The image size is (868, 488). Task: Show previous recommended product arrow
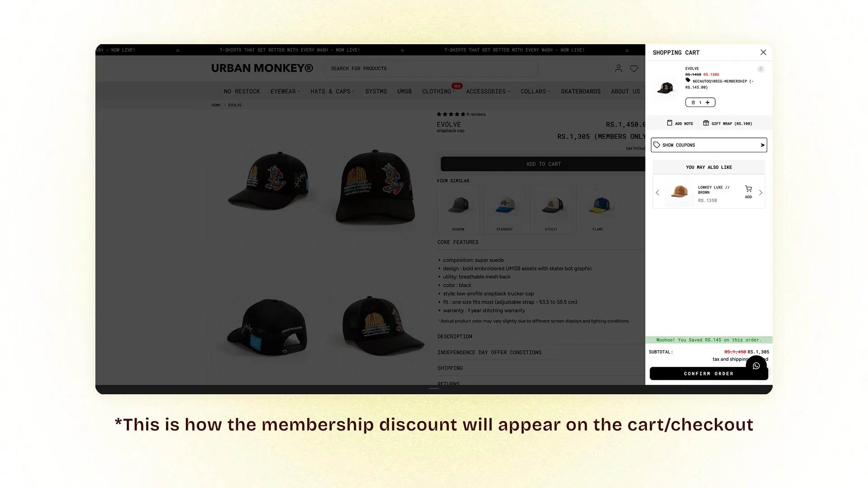coord(657,193)
